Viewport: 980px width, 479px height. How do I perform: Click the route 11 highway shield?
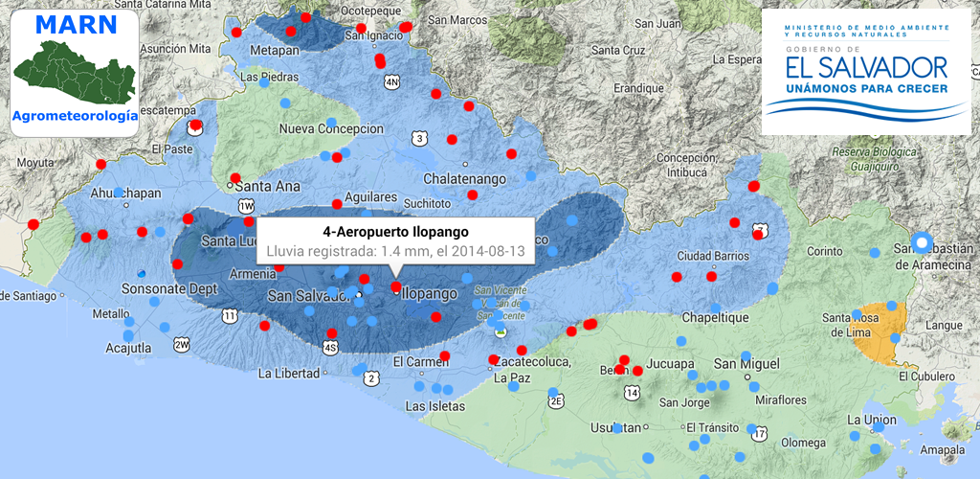click(x=230, y=316)
